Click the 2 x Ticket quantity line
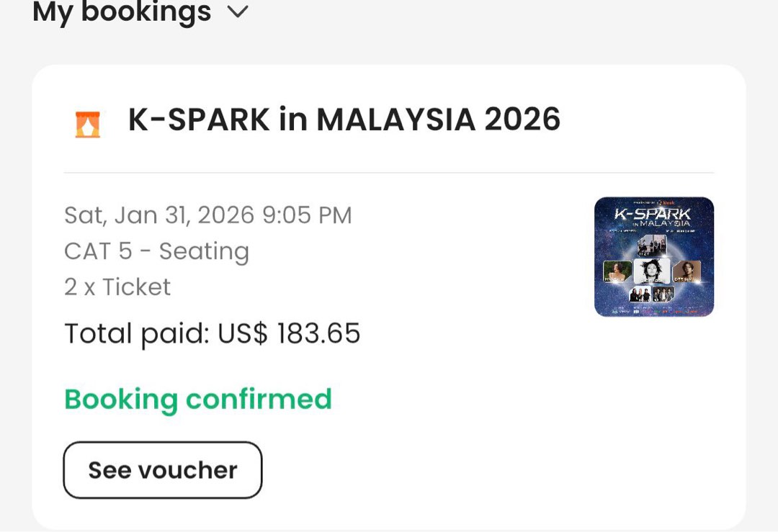This screenshot has width=778, height=532. (x=117, y=287)
